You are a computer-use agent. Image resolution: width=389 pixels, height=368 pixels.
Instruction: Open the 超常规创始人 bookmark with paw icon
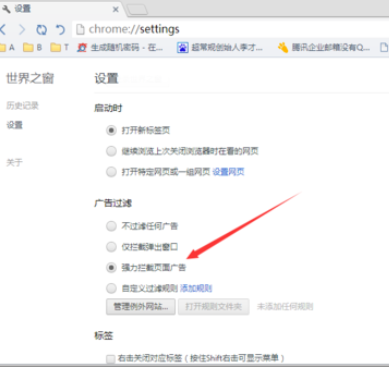pyautogui.click(x=220, y=48)
